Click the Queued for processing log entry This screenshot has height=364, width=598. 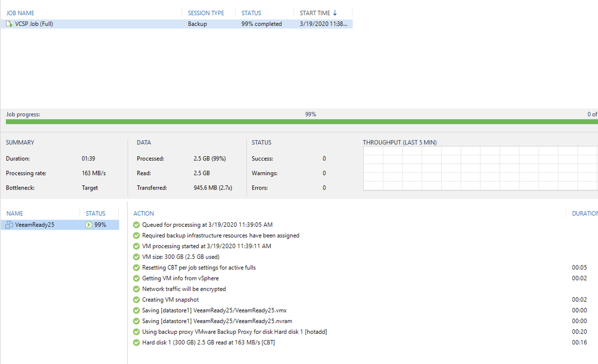tap(207, 225)
